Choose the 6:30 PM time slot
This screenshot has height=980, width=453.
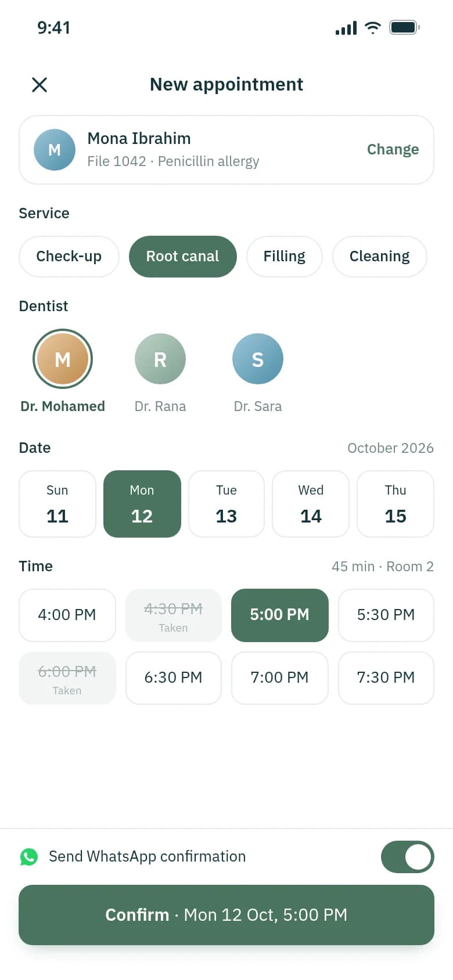[x=174, y=678]
